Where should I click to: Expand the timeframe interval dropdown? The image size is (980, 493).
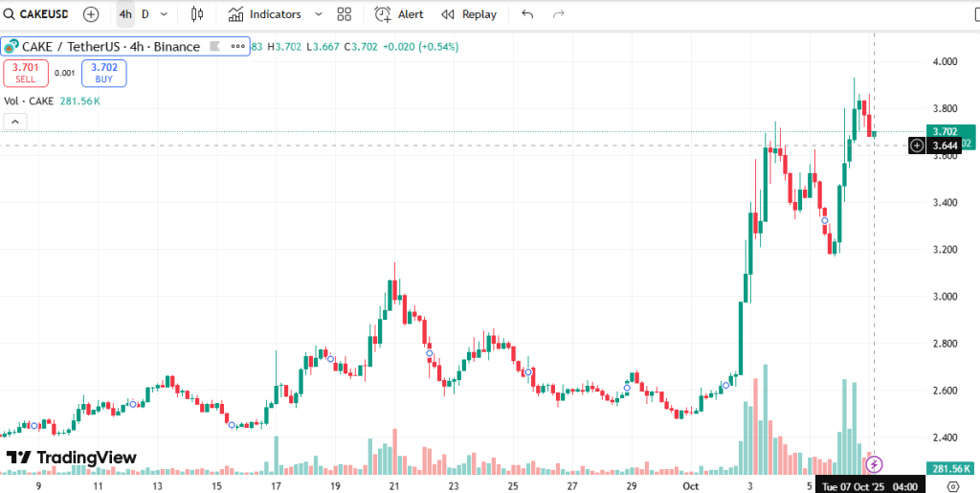tap(165, 14)
